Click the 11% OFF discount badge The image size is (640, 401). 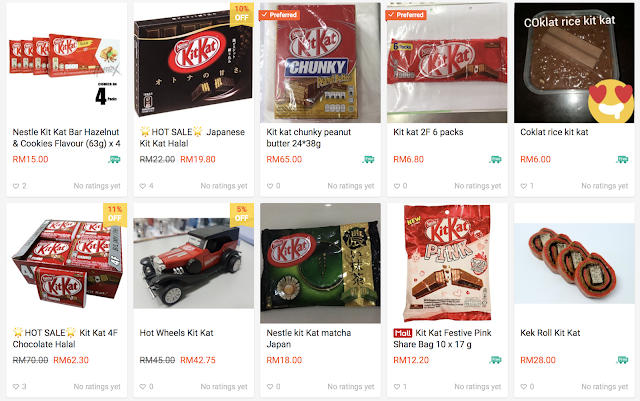(x=115, y=214)
